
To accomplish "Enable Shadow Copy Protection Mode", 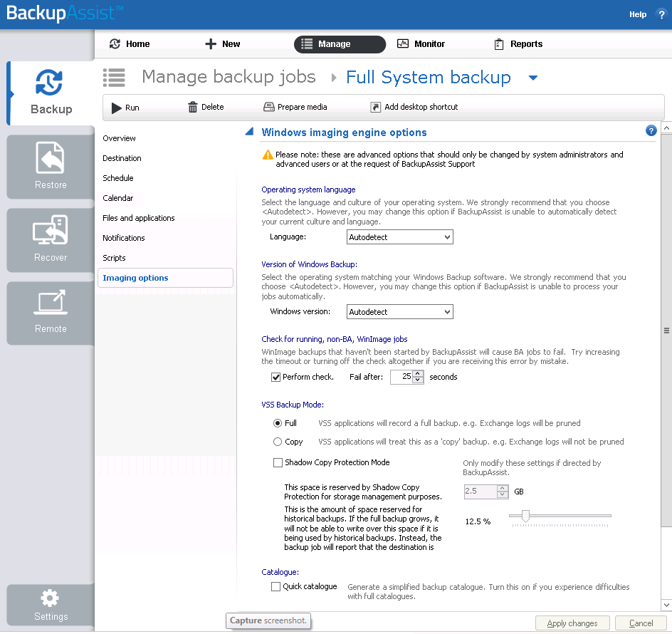I will point(278,462).
